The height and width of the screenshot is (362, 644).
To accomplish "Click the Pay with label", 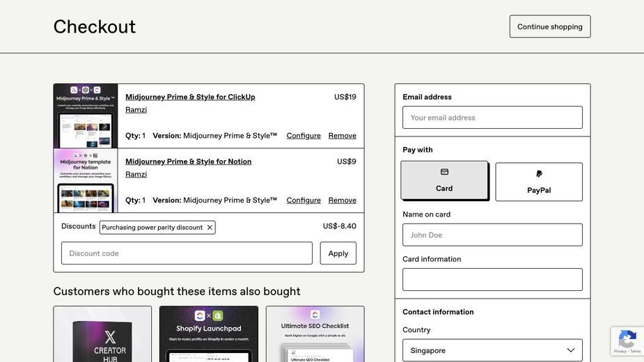I will (417, 150).
